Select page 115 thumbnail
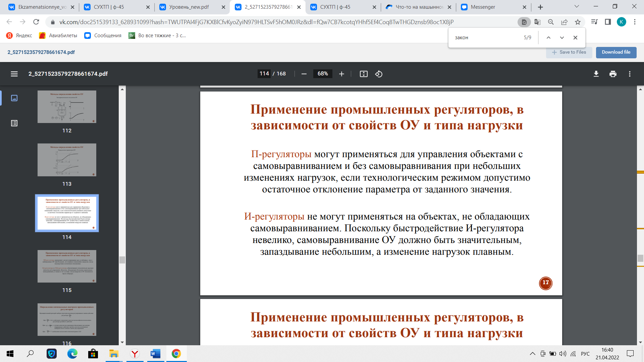Screen dimensions: 644x362 coord(67,266)
